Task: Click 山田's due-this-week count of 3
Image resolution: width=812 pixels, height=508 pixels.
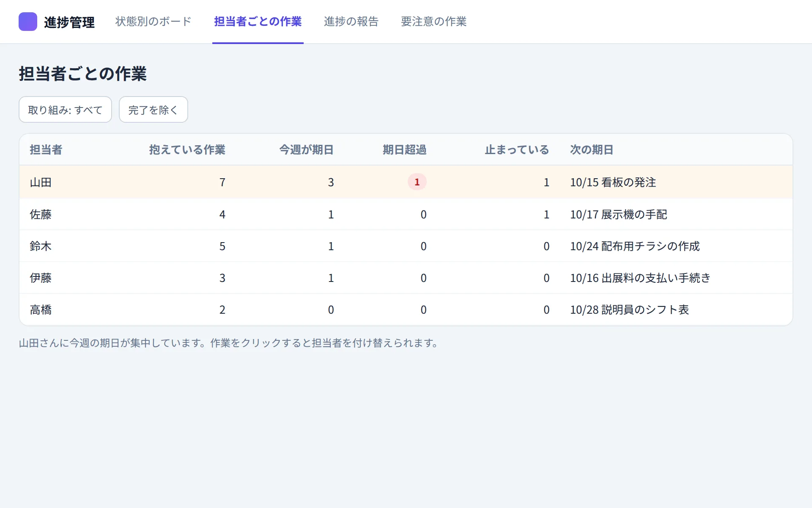Action: coord(331,182)
